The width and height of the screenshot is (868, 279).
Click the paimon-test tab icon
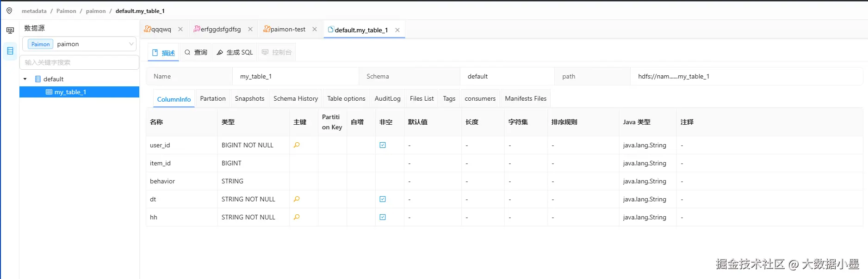click(267, 29)
